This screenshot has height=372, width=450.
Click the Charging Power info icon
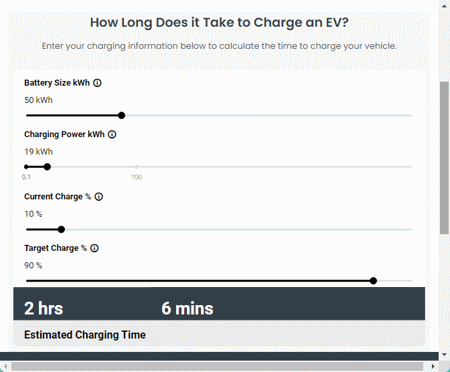point(112,134)
